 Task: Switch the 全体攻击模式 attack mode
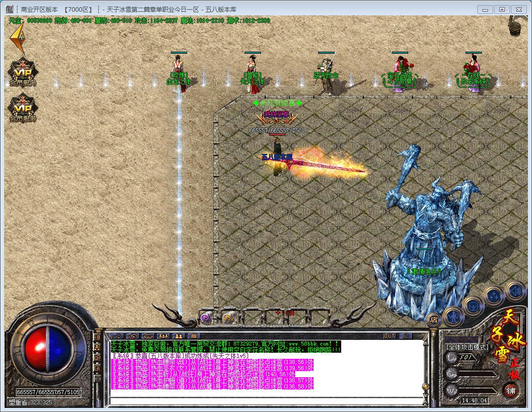click(468, 347)
